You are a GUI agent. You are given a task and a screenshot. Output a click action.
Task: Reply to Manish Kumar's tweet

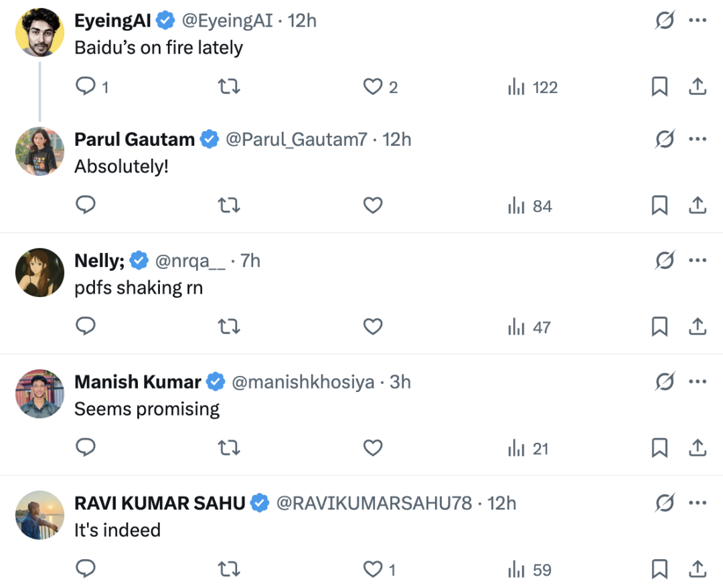(86, 448)
